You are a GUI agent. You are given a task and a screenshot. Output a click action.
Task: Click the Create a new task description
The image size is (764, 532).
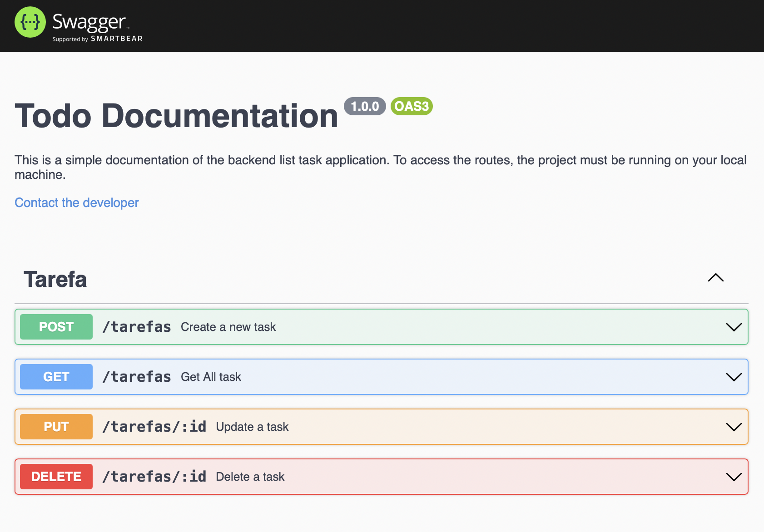(x=228, y=326)
